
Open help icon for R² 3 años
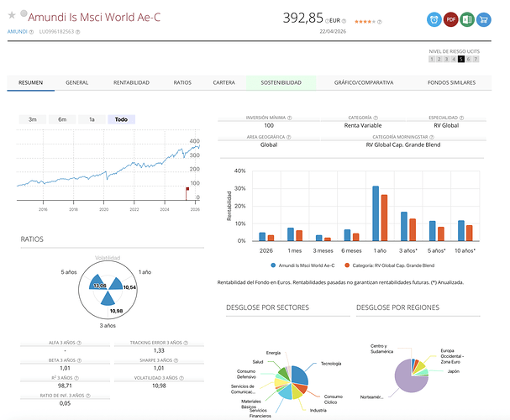[76, 378]
